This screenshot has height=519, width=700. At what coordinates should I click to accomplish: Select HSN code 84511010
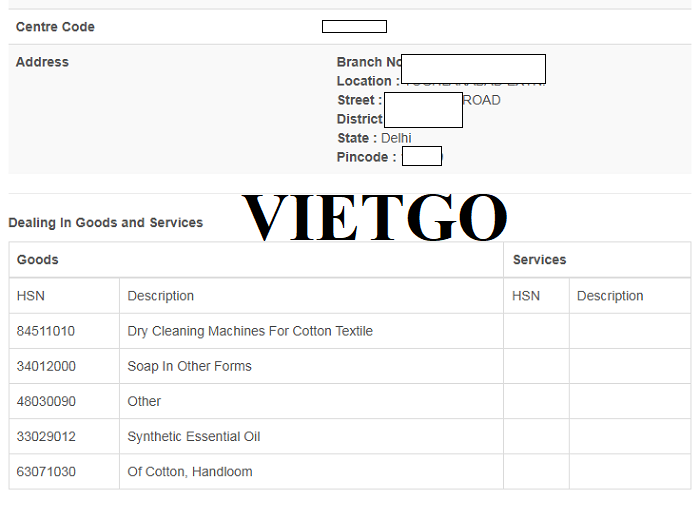click(x=46, y=331)
